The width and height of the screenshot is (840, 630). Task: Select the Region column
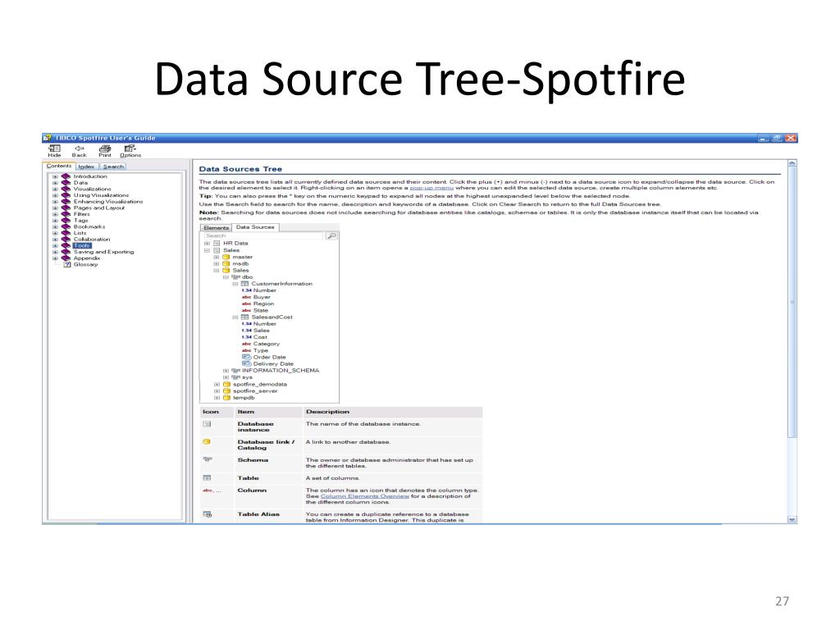pos(263,304)
